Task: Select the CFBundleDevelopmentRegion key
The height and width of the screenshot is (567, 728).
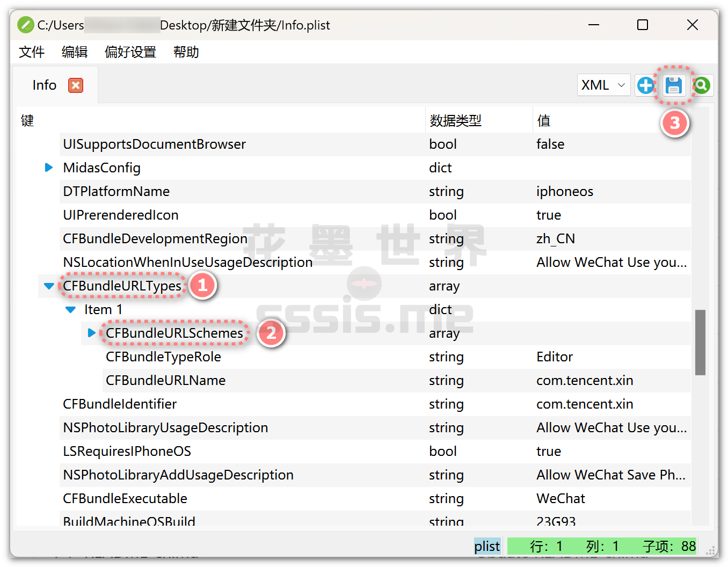Action: [155, 238]
